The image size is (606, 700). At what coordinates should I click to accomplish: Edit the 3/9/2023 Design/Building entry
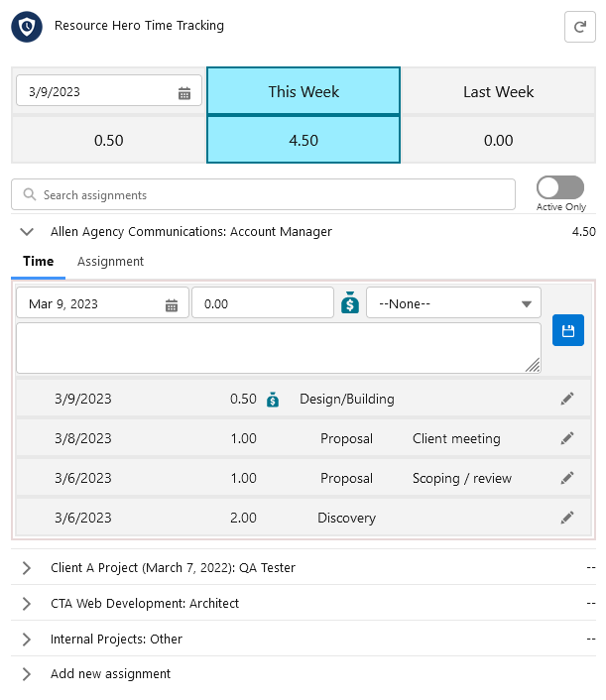pos(566,399)
